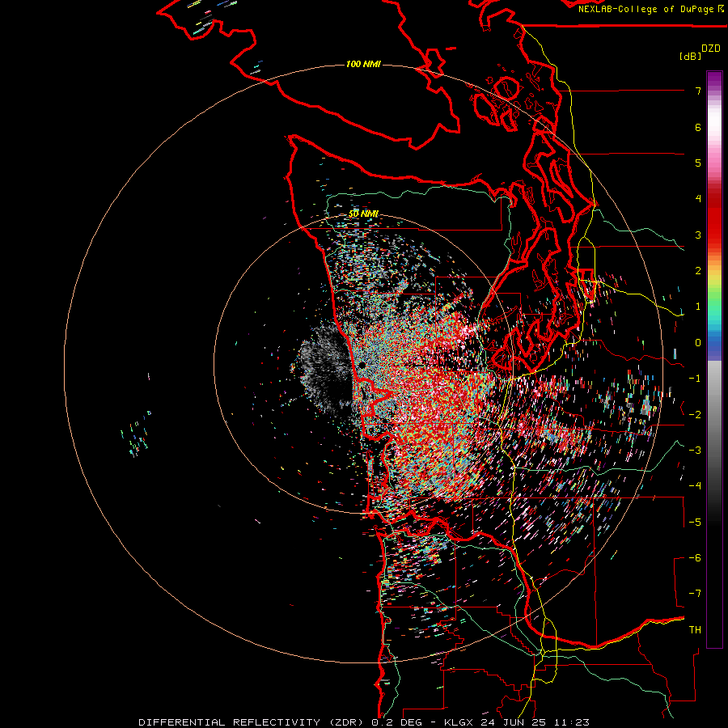Click the -2 value on color scale

[x=695, y=415]
